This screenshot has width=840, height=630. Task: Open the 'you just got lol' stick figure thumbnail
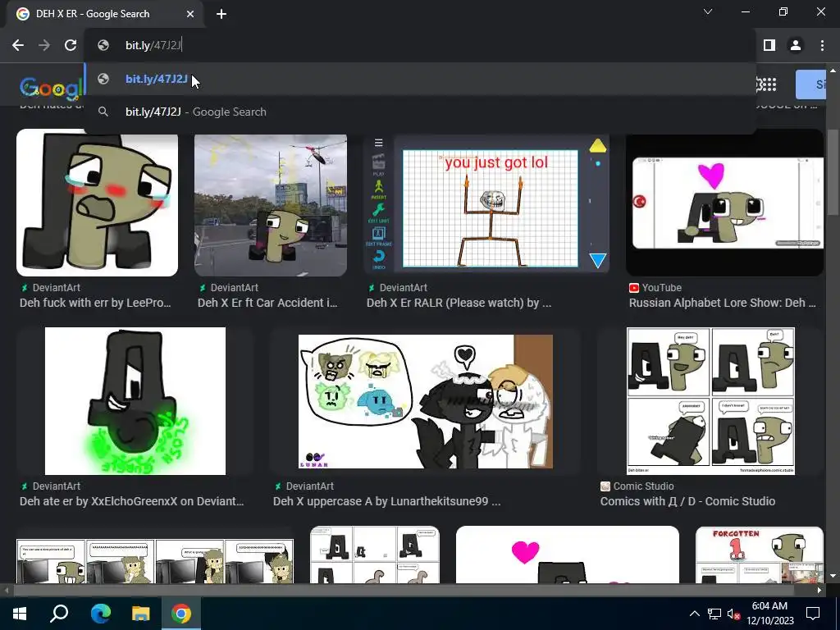pos(486,203)
